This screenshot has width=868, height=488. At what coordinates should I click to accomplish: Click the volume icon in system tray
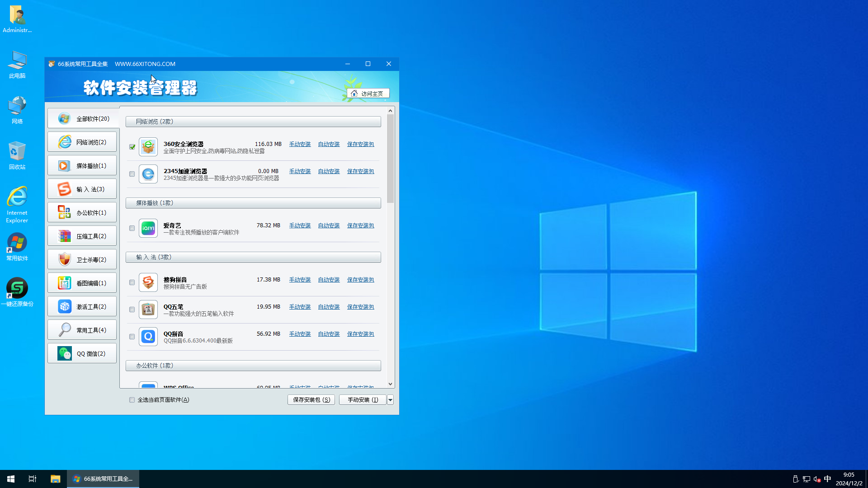tap(817, 479)
